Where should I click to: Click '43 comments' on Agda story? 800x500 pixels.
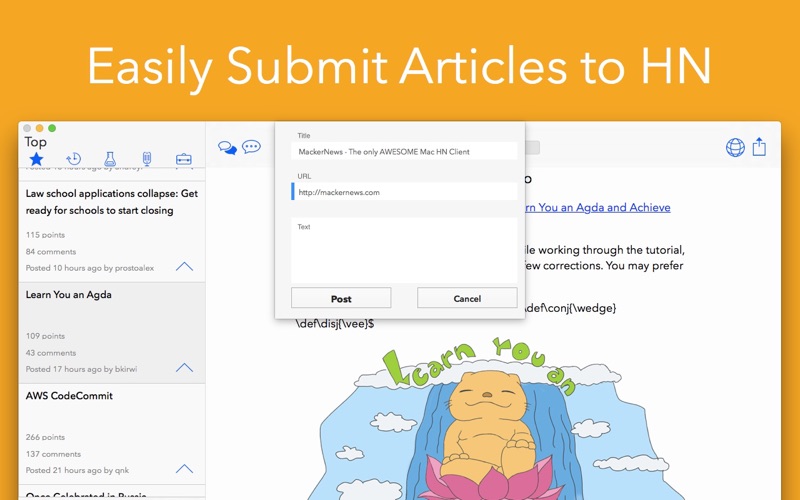[51, 353]
